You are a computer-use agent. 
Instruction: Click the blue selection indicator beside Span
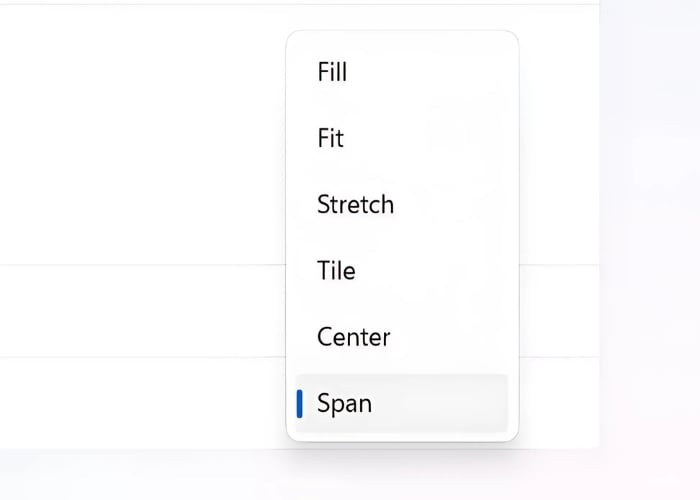click(300, 404)
